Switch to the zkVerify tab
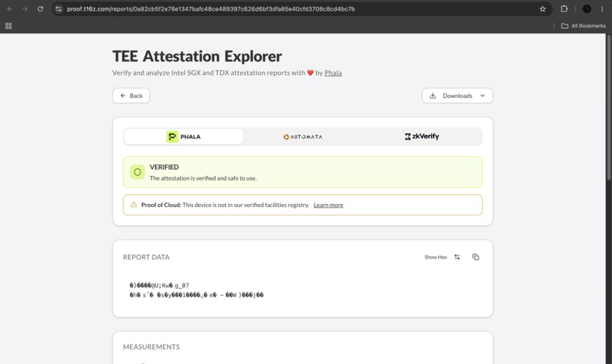Viewport: 612px width, 364px height. [422, 136]
